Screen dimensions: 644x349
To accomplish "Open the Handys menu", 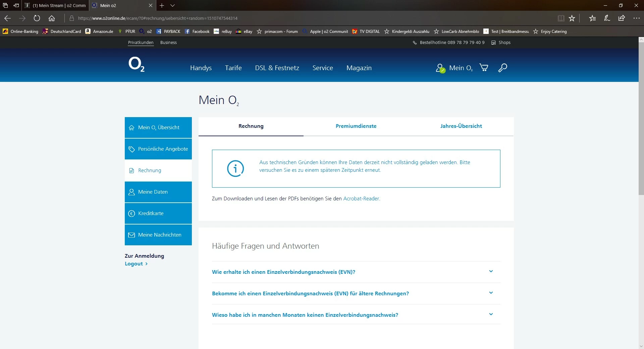I will [x=201, y=68].
